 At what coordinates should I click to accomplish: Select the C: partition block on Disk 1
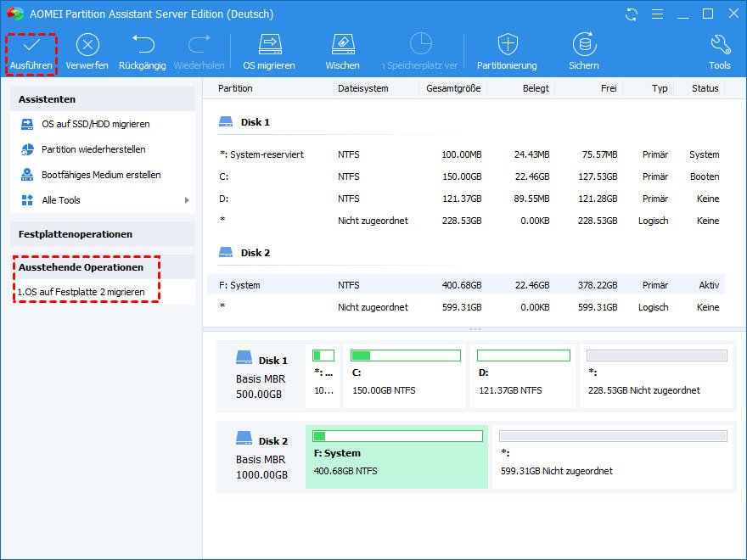coord(405,374)
